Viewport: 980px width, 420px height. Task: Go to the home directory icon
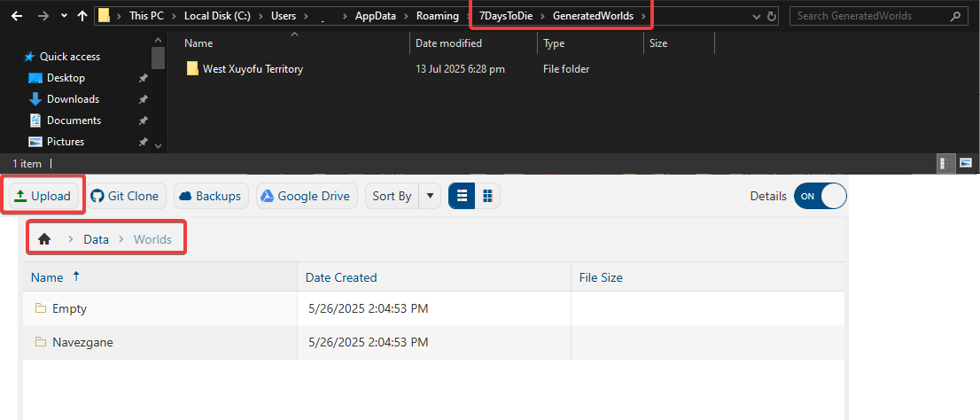point(43,238)
